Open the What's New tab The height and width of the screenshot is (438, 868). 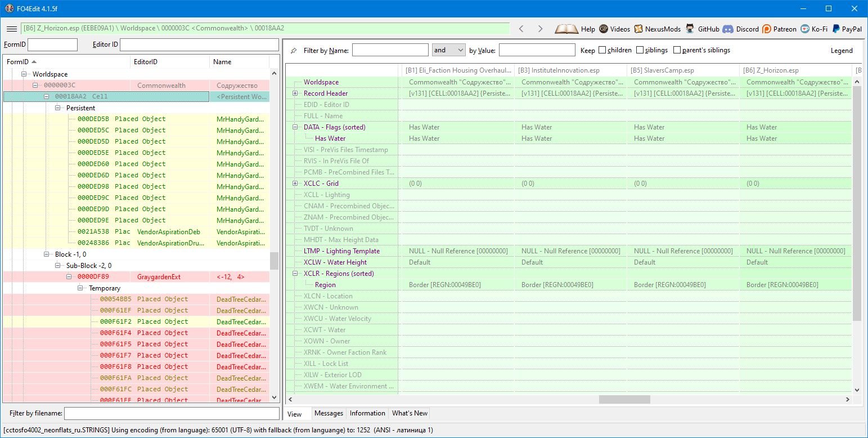(410, 413)
